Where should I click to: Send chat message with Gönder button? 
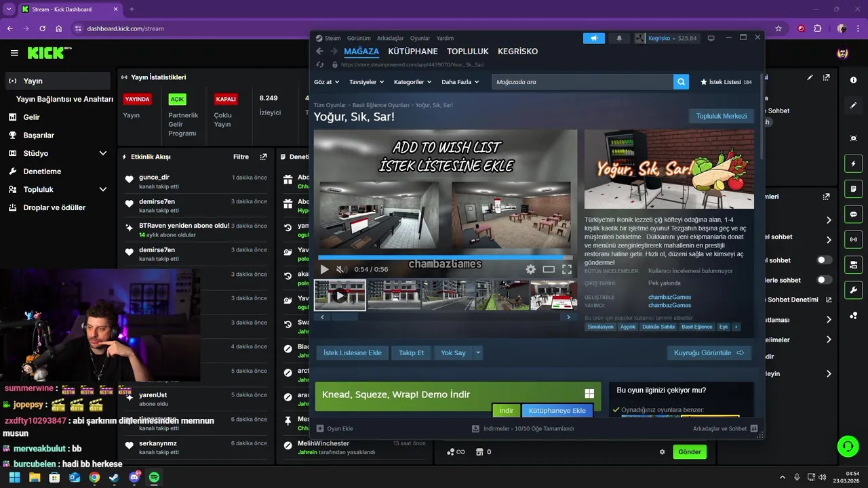(690, 452)
